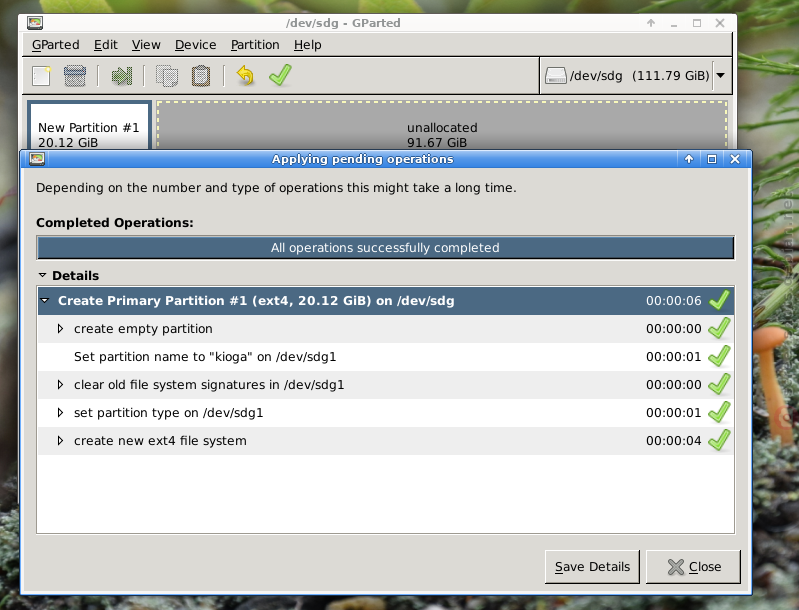Open the Help menu

tap(307, 45)
